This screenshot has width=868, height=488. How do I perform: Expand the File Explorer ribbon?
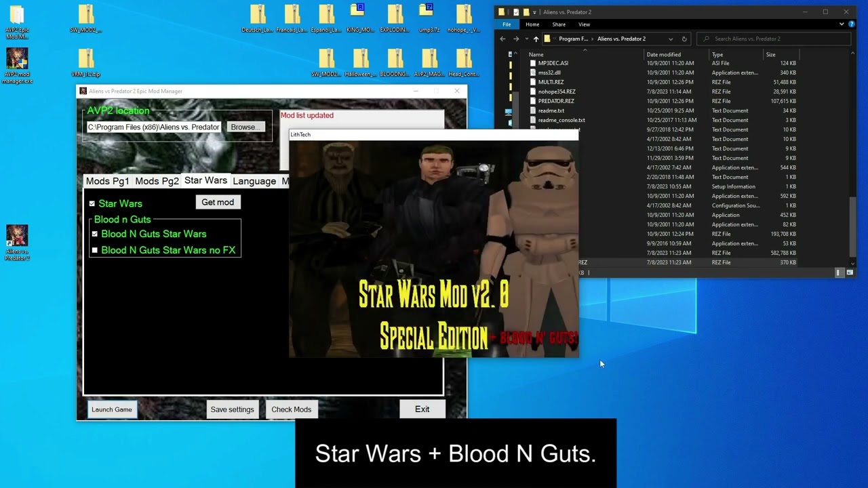click(842, 24)
